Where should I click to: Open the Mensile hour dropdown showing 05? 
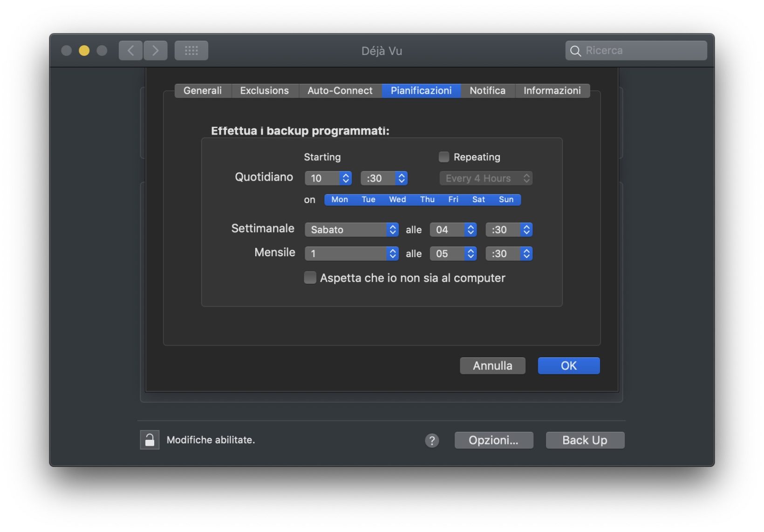coord(453,253)
